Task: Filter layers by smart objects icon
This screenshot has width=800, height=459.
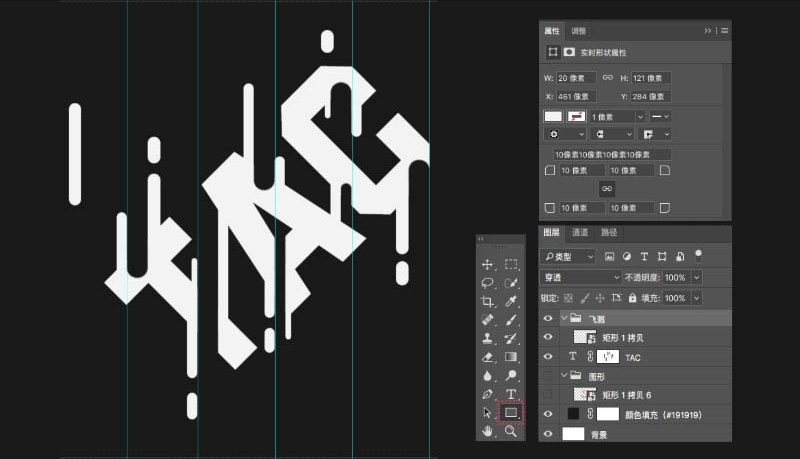Action: point(680,257)
